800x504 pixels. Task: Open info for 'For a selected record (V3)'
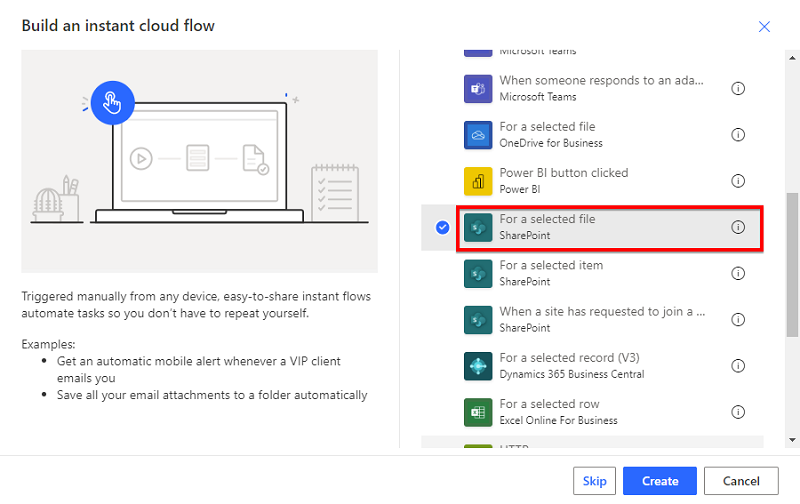pos(738,366)
